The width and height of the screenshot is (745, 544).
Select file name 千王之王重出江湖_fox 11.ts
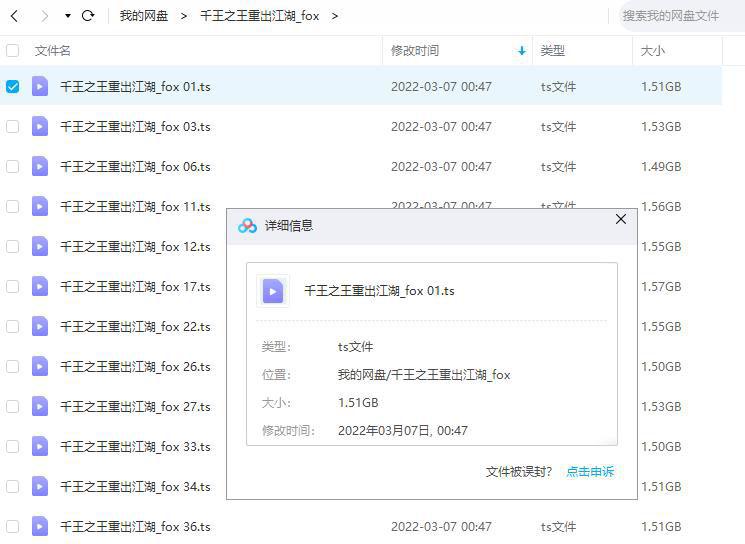[x=135, y=207]
